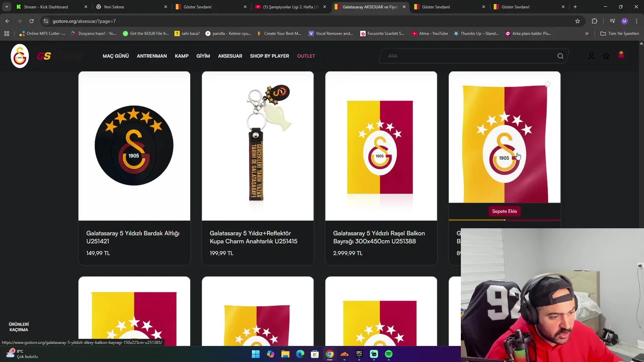The image size is (644, 362).
Task: Click the 300x450cm flag product image
Action: 381,146
